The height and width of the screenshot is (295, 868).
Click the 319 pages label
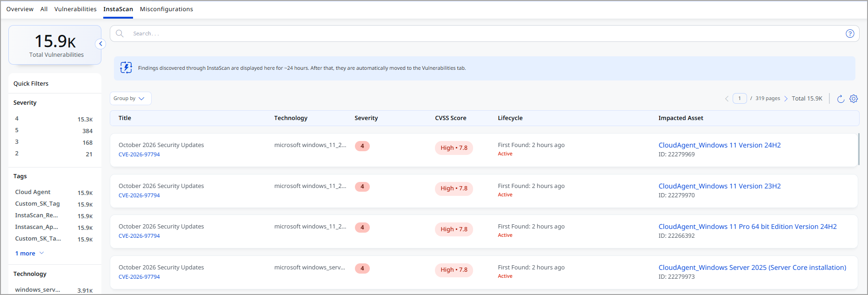pyautogui.click(x=768, y=99)
